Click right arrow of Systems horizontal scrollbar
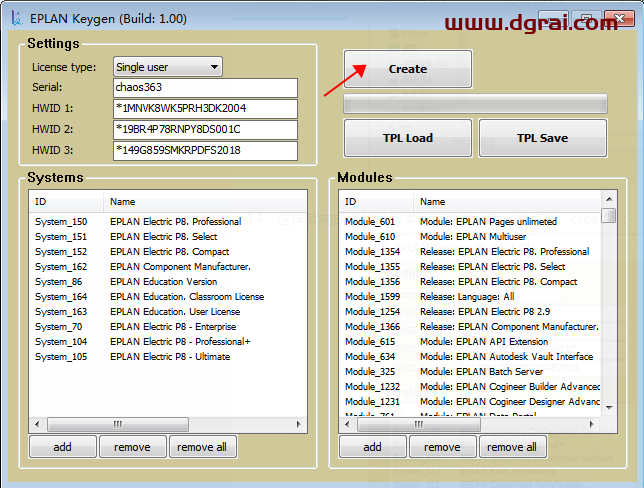Image resolution: width=644 pixels, height=488 pixels. (x=299, y=424)
